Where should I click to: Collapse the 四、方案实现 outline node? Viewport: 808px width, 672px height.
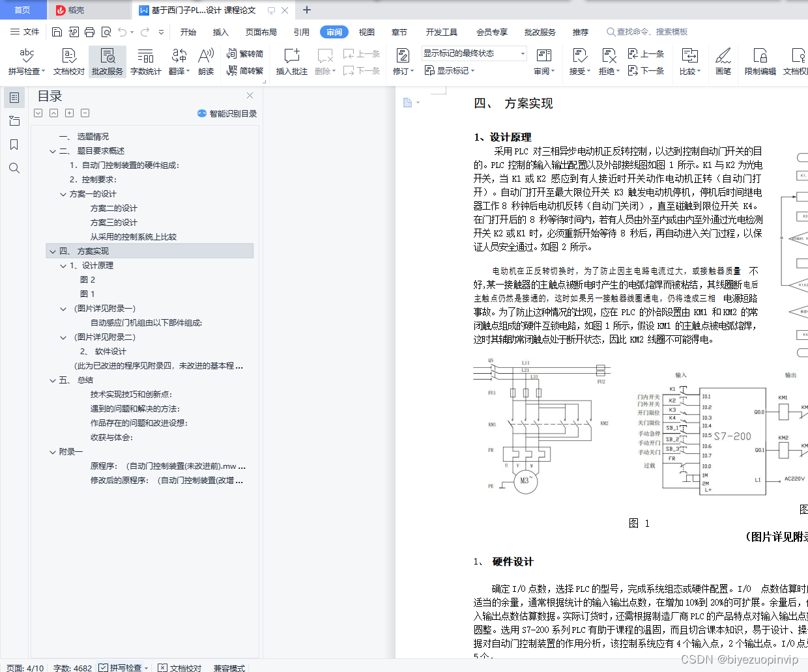pos(52,251)
